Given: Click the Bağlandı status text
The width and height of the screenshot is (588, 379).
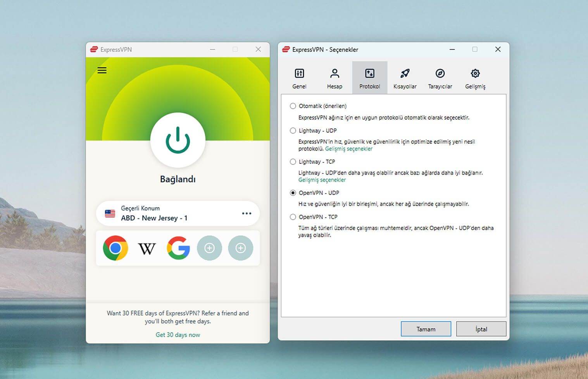Looking at the screenshot, I should tap(178, 179).
